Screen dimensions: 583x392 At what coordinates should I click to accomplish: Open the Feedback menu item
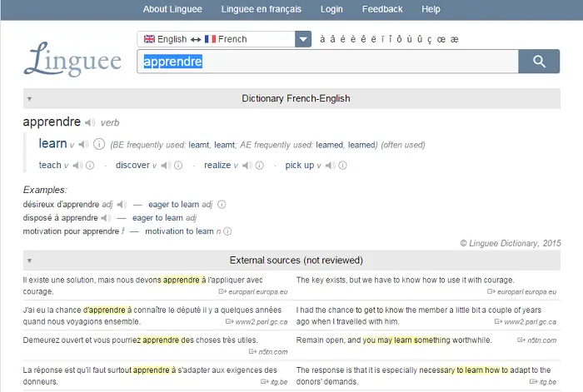[382, 9]
